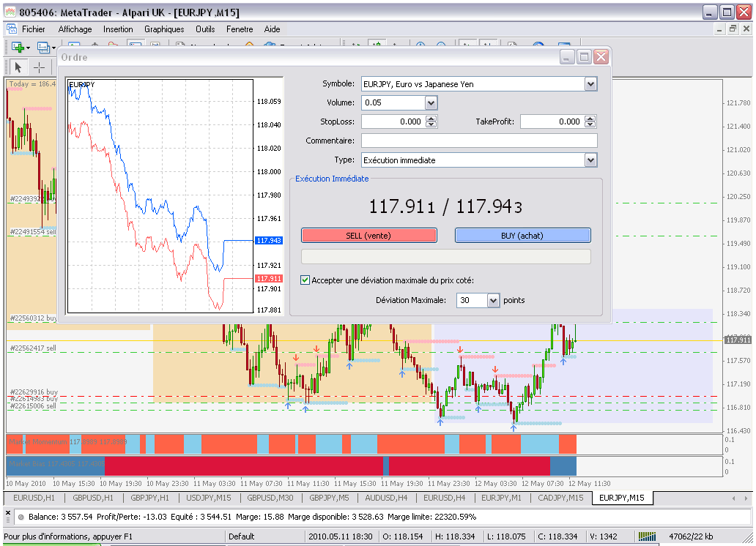This screenshot has width=756, height=546.
Task: Click the New Chart toolbar icon
Action: [17, 47]
